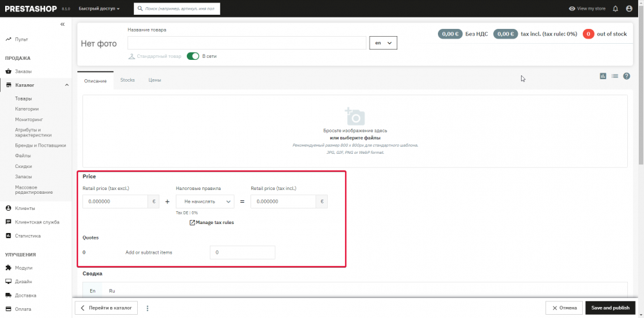The width and height of the screenshot is (644, 318).
Task: Click the Tax DE : 0% text
Action: click(x=187, y=213)
